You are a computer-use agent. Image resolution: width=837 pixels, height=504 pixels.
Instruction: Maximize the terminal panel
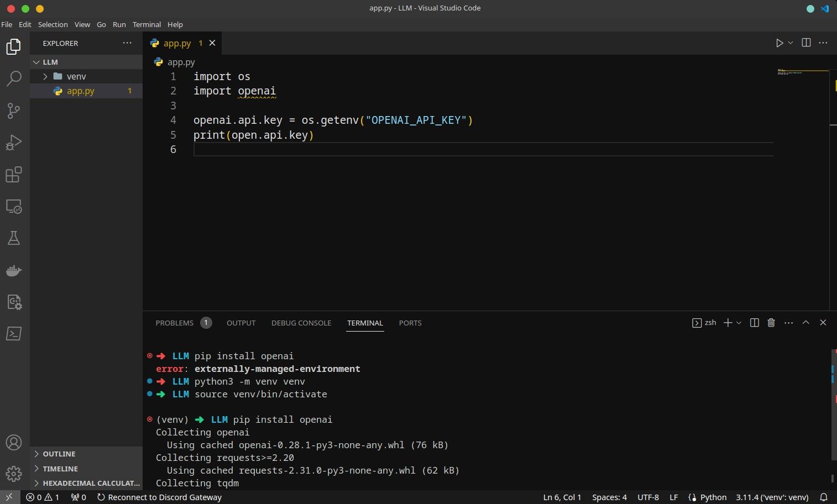coord(805,323)
